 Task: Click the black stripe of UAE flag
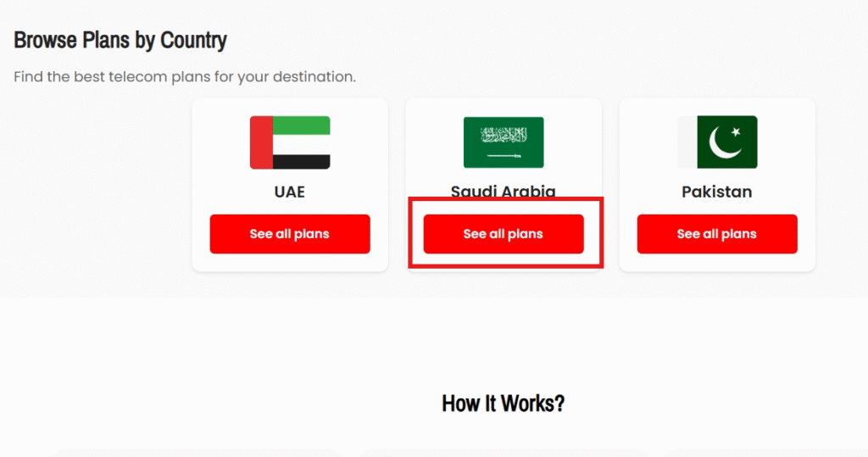click(302, 161)
